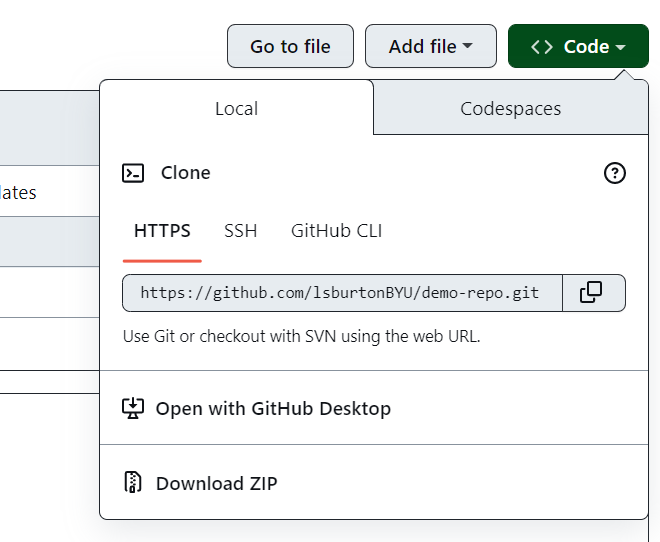
Task: Click the angle brackets icon on Code button
Action: [x=542, y=47]
